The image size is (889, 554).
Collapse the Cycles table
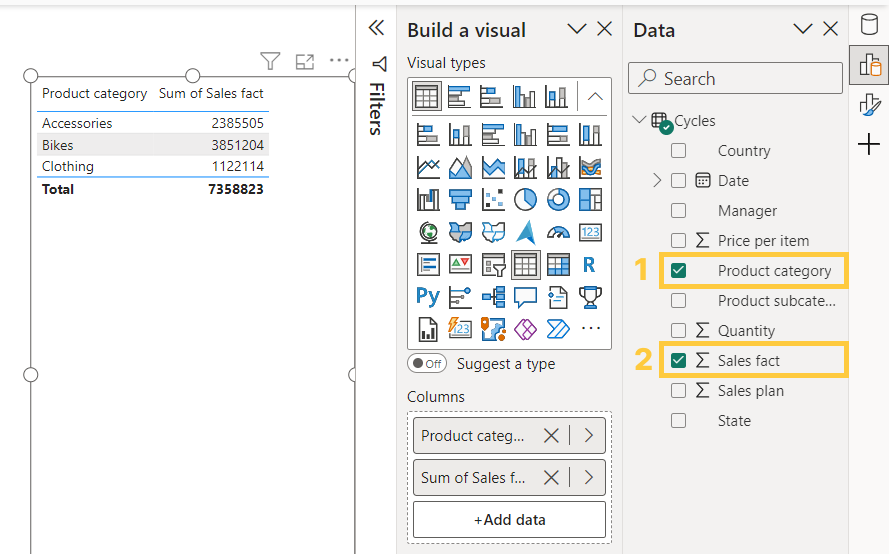point(640,121)
